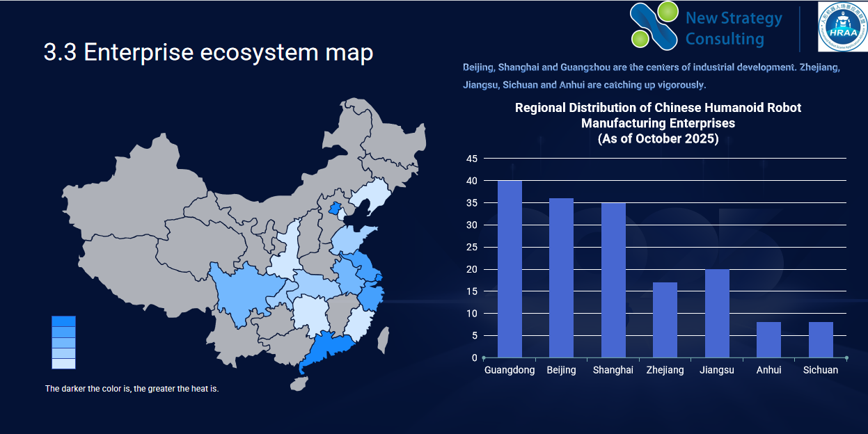
Task: Click the '3.3 Enterprise ecosystem map' heading
Action: tap(208, 53)
